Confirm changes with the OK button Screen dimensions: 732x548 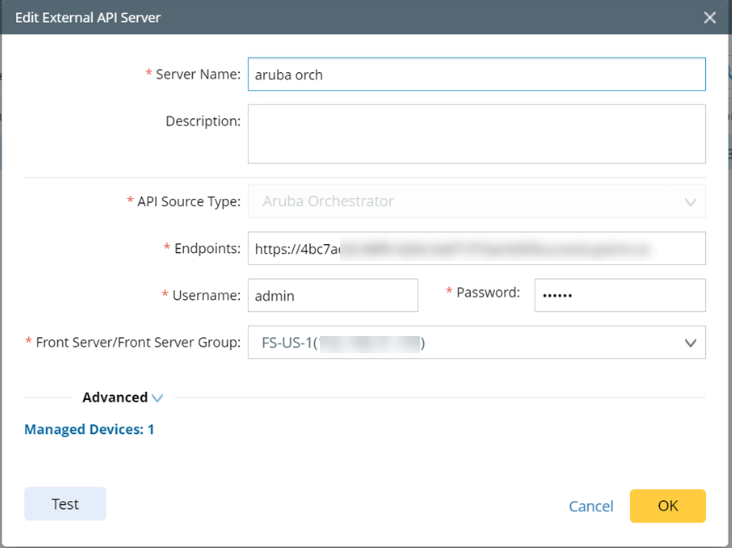(667, 506)
